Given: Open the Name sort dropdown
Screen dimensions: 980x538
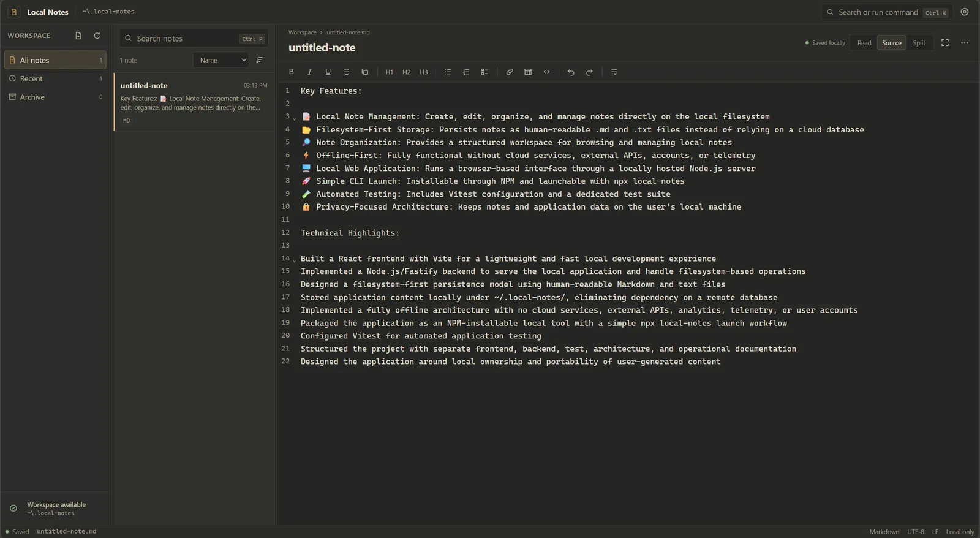Looking at the screenshot, I should coord(222,60).
